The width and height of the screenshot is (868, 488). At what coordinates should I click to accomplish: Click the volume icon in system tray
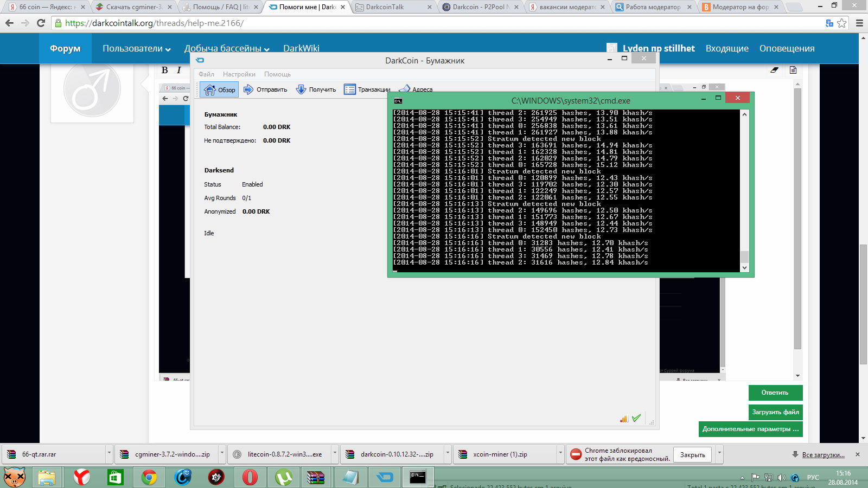(x=781, y=478)
